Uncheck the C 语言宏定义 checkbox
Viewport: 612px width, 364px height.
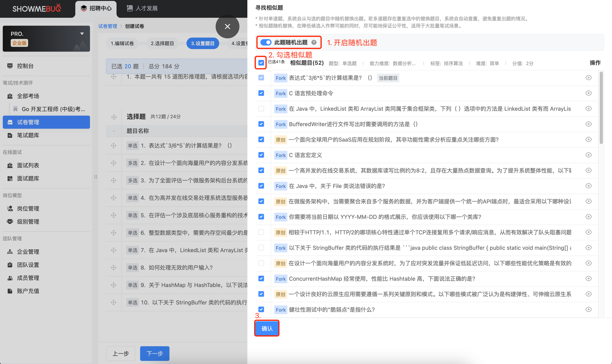coord(261,155)
